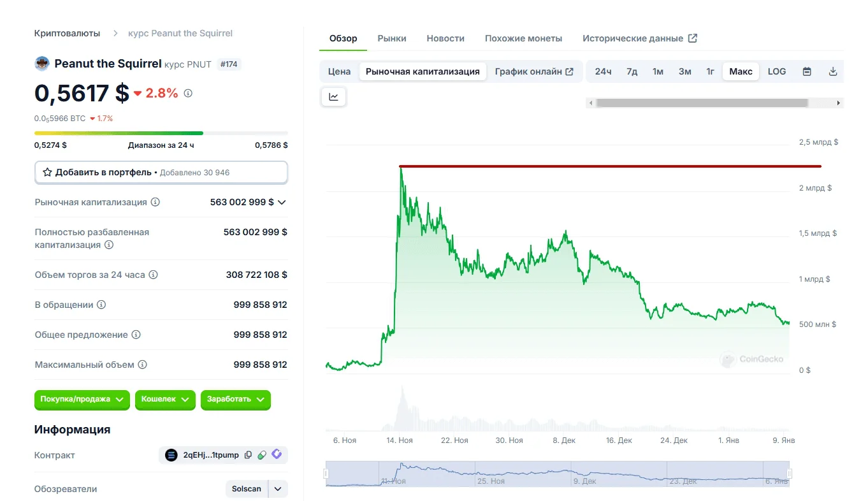868x501 pixels.
Task: Click info icon beside Объем торгов за 24 часа
Action: coord(153,275)
